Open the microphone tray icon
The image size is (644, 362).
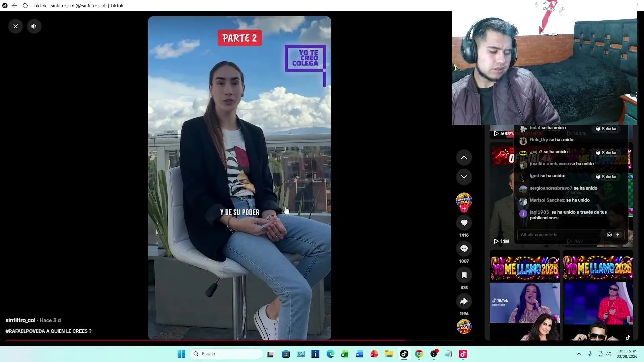589,354
